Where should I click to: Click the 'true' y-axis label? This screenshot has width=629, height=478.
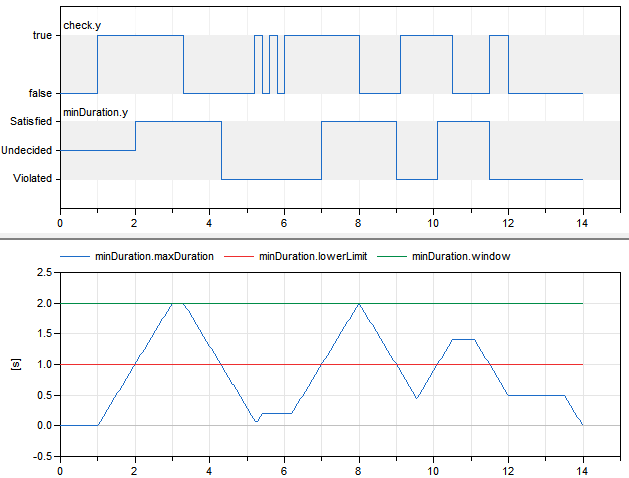tap(41, 36)
